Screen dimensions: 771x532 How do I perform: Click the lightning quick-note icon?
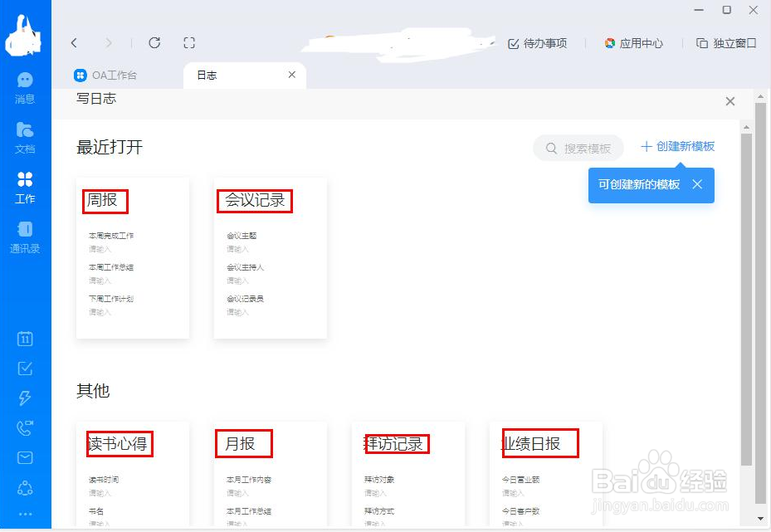click(x=24, y=397)
